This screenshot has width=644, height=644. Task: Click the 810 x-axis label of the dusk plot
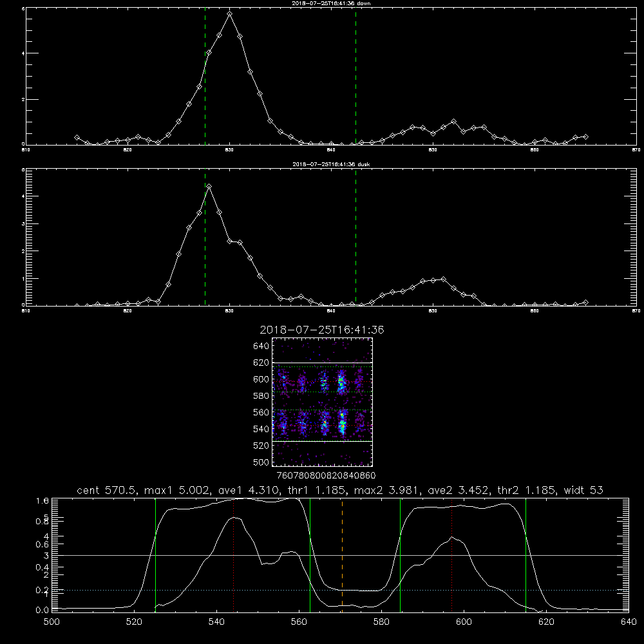(26, 311)
